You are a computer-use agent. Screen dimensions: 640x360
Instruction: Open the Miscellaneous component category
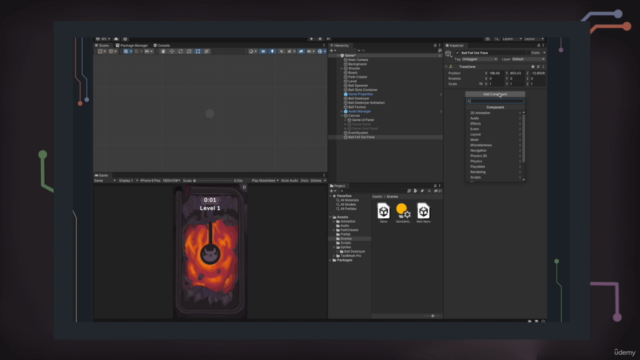(495, 145)
